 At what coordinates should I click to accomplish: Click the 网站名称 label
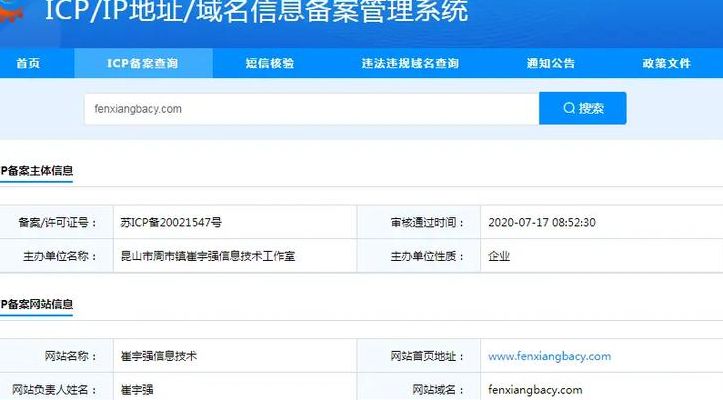pyautogui.click(x=71, y=356)
